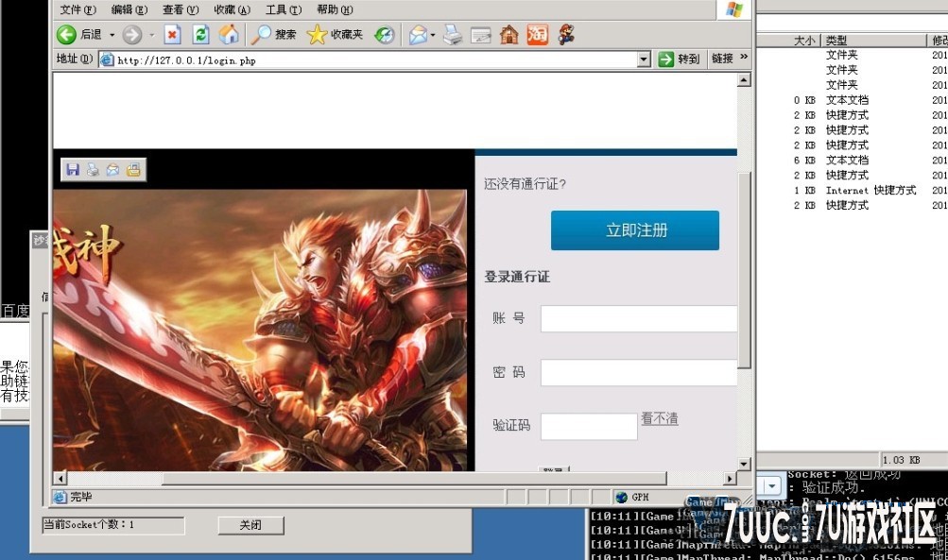The image size is (948, 560).
Task: Go to the browser home page icon
Action: (229, 34)
